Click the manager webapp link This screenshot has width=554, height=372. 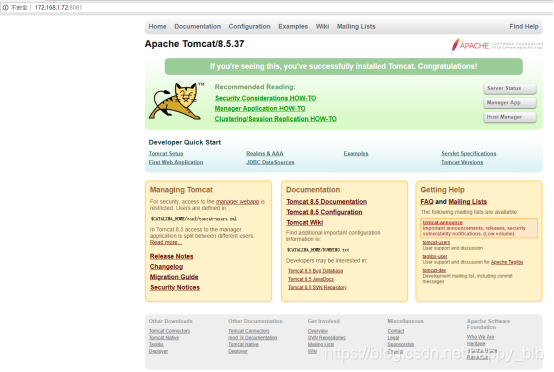(237, 201)
